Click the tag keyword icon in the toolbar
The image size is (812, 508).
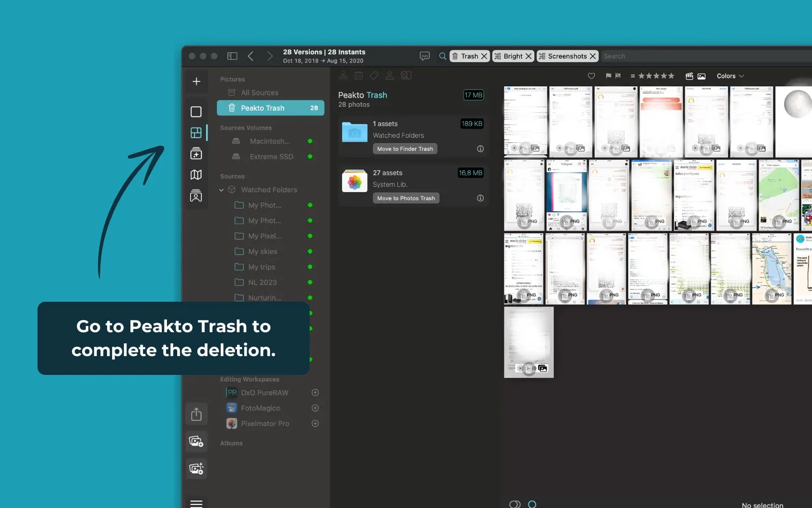[x=374, y=76]
